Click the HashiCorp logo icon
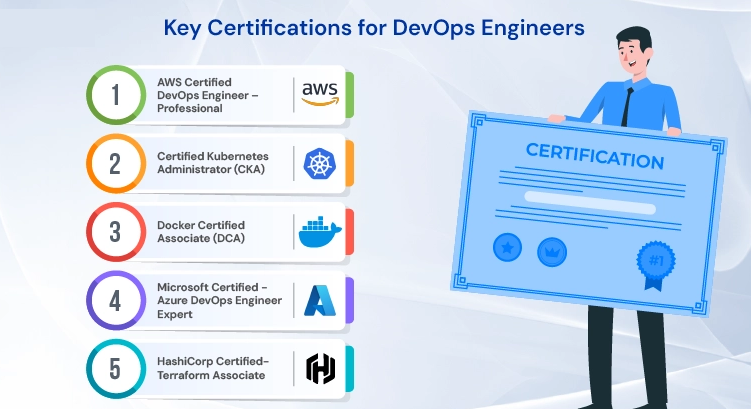Screen dimensions: 751x409 point(319,368)
